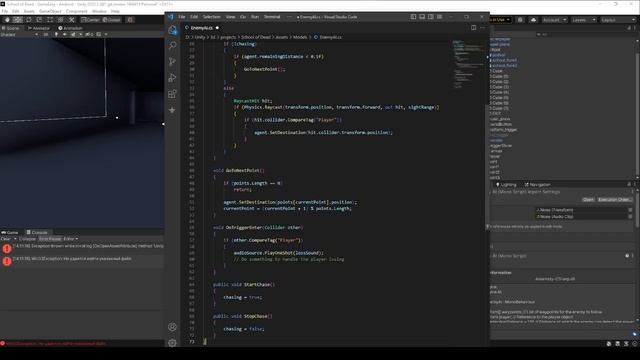Open the Account dropdown in Unity

(554, 20)
